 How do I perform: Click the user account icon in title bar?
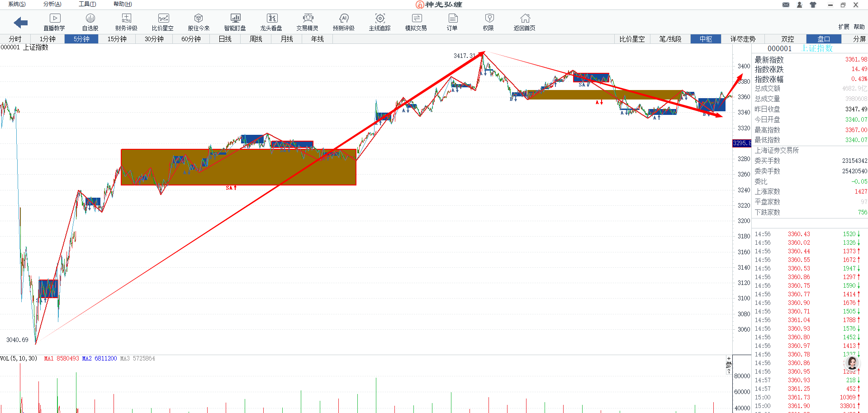point(800,5)
